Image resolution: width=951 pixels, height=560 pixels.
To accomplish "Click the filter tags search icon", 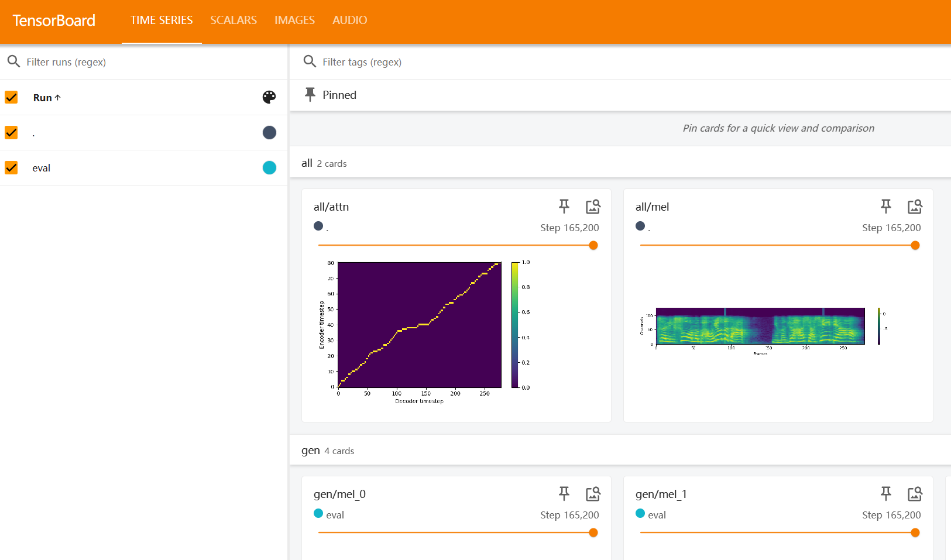I will [x=310, y=61].
